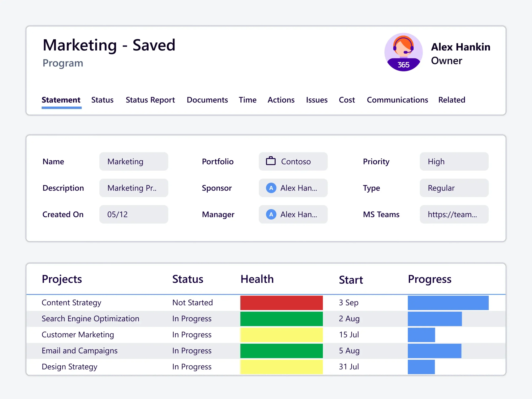Go to the Communications tab
Viewport: 532px width, 399px height.
tap(397, 100)
